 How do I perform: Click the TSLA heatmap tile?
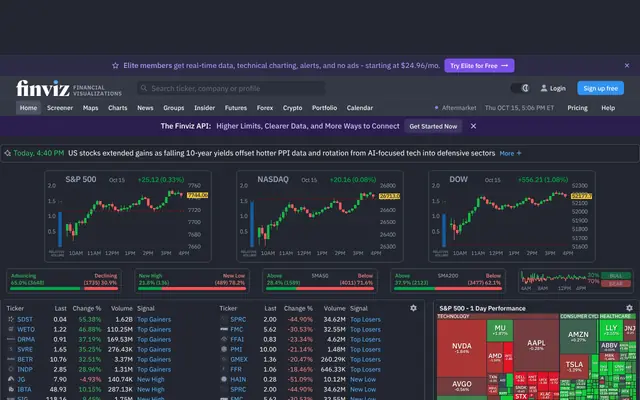pyautogui.click(x=574, y=367)
